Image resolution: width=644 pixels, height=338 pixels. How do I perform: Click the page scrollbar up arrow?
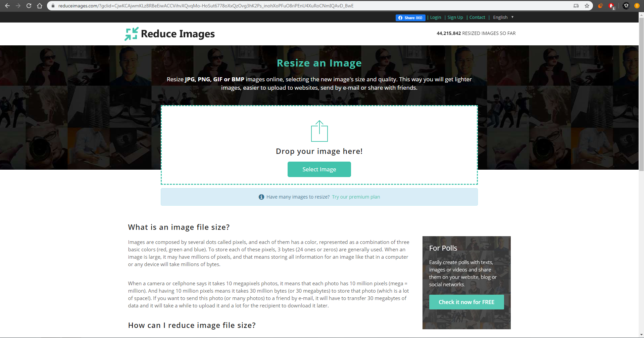[641, 15]
